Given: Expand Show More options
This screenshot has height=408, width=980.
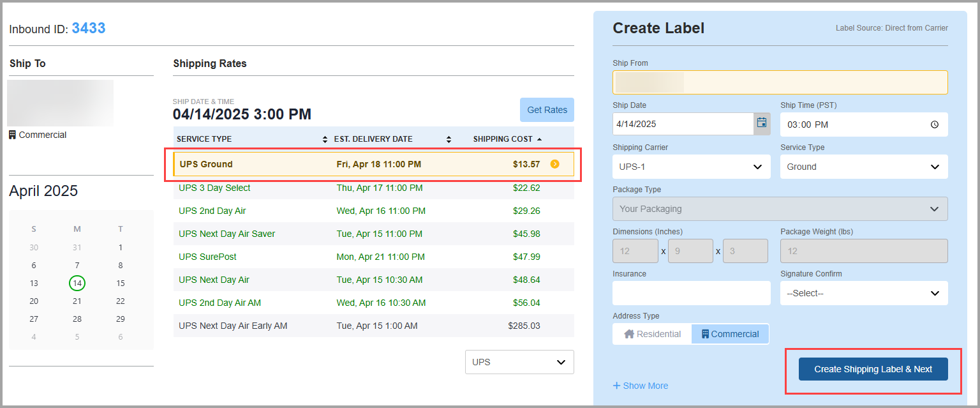Looking at the screenshot, I should tap(641, 386).
